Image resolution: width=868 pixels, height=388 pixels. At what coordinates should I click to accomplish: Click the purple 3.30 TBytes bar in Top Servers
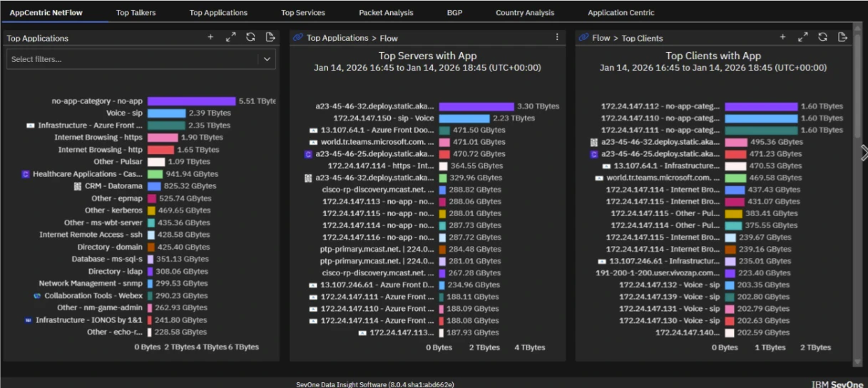click(x=476, y=106)
